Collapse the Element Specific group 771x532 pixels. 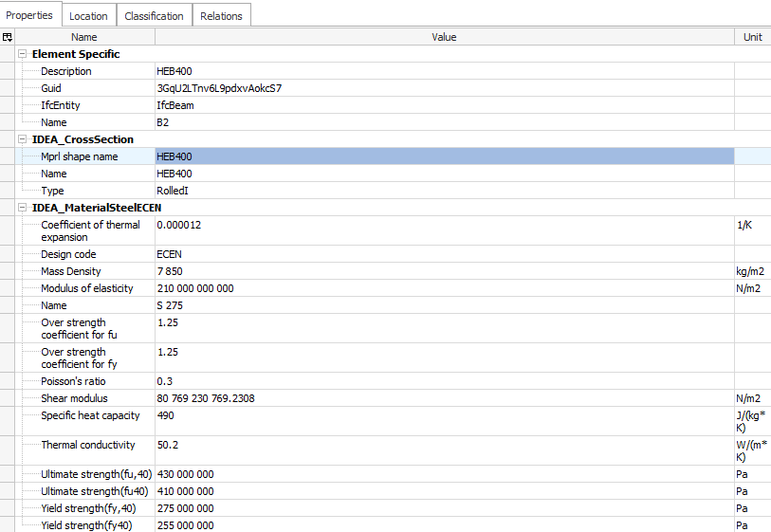coord(23,54)
